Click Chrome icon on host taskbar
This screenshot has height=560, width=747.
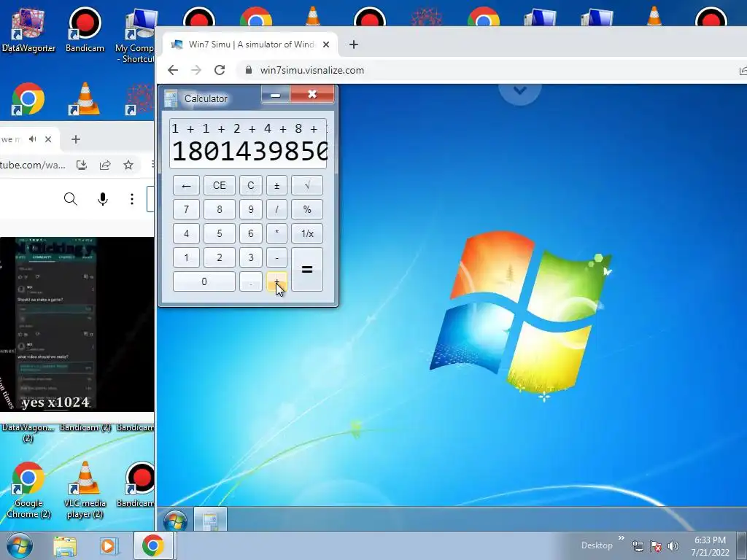[x=153, y=545]
